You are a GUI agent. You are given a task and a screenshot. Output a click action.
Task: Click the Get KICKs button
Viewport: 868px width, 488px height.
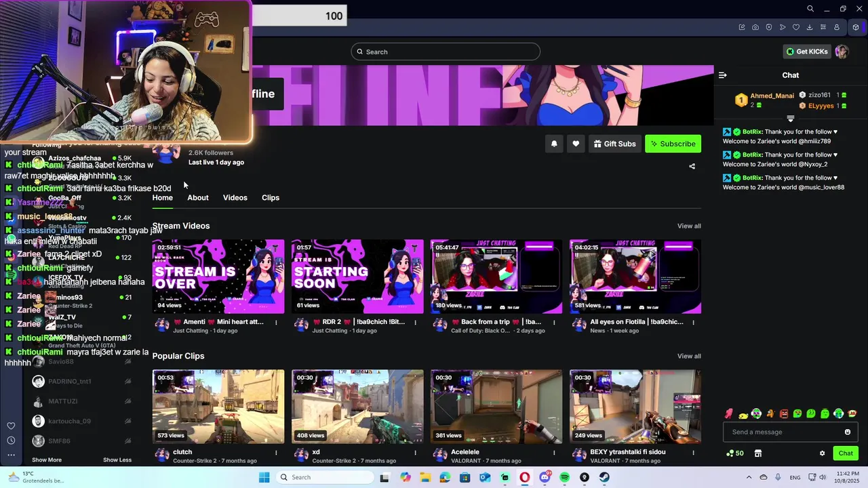pyautogui.click(x=807, y=52)
